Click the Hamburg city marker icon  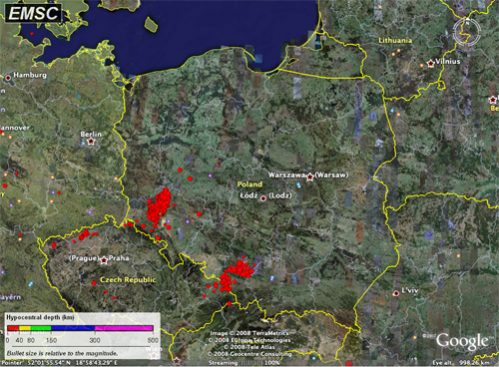(8, 77)
